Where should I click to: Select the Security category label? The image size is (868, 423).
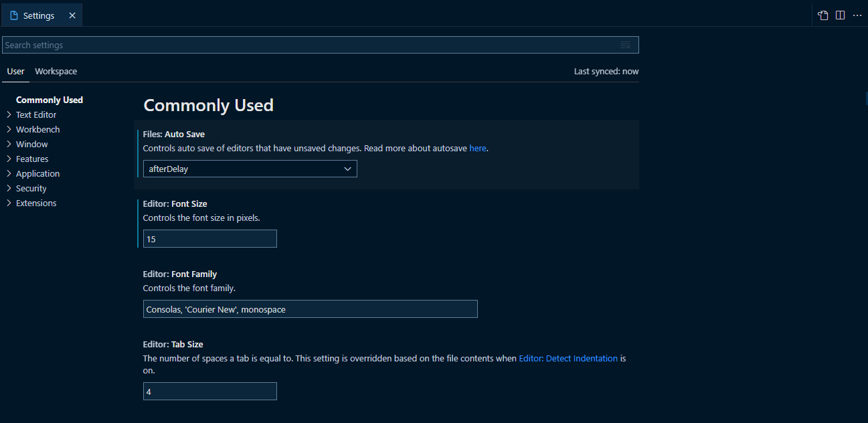tap(31, 188)
